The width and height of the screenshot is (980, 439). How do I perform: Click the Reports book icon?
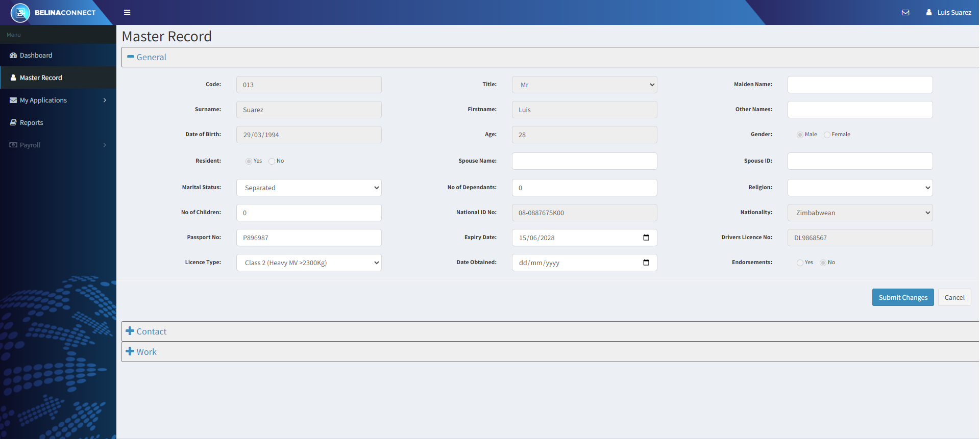(13, 122)
